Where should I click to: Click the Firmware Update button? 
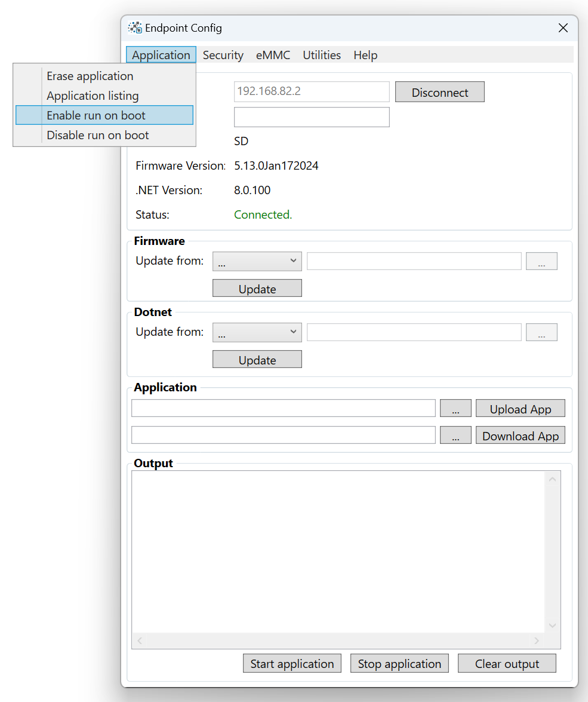click(257, 288)
